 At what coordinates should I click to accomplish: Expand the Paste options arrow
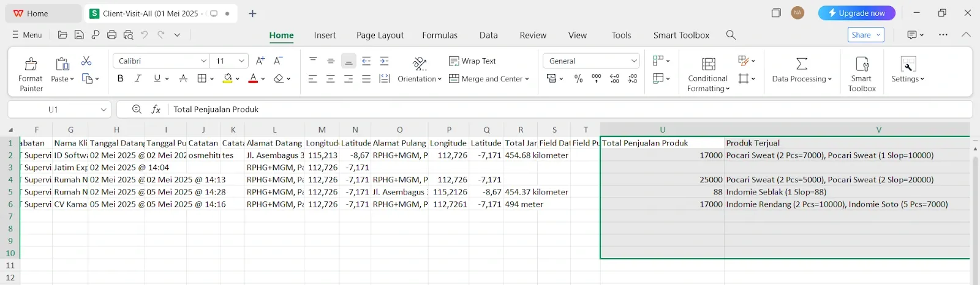pyautogui.click(x=72, y=79)
